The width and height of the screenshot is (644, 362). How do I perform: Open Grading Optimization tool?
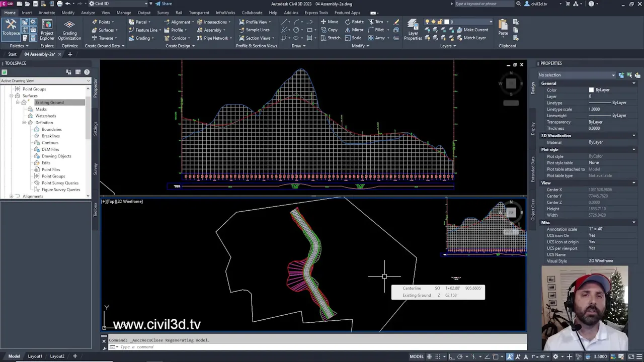click(69, 30)
